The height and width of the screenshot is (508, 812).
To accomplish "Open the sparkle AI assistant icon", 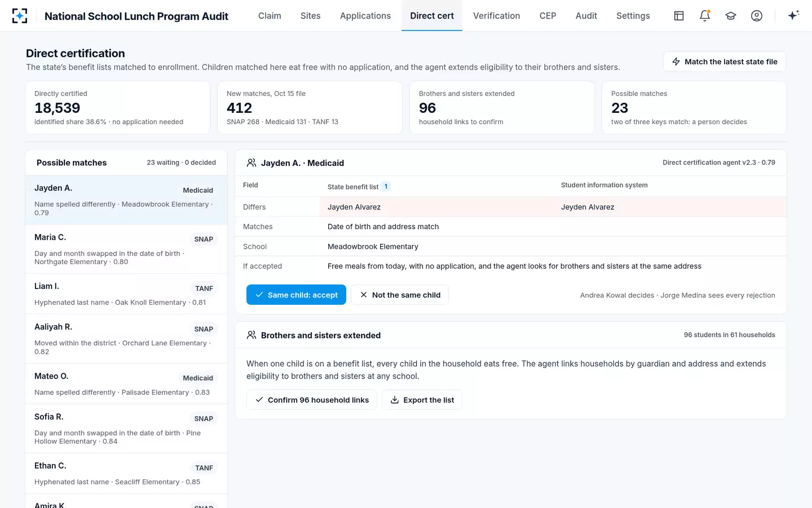I will (x=793, y=15).
